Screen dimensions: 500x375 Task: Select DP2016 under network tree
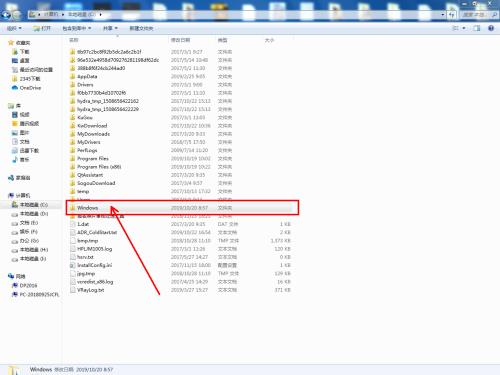[x=25, y=285]
